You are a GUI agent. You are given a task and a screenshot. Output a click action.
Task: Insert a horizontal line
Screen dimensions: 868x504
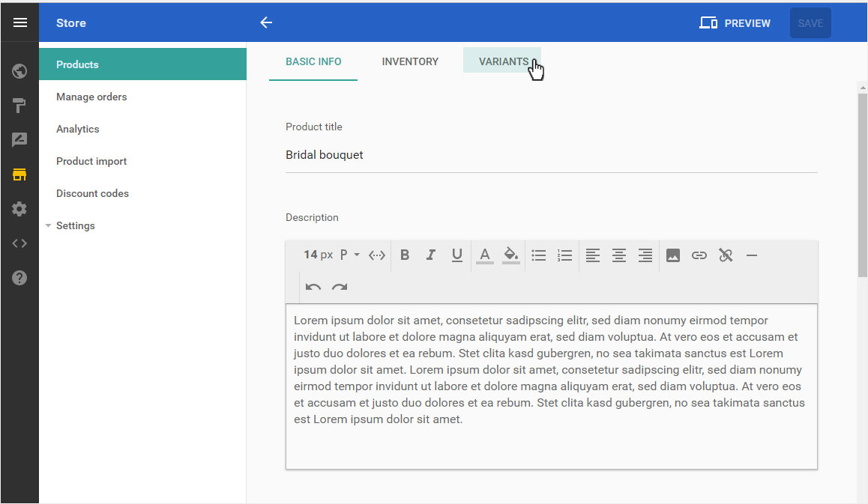[752, 255]
